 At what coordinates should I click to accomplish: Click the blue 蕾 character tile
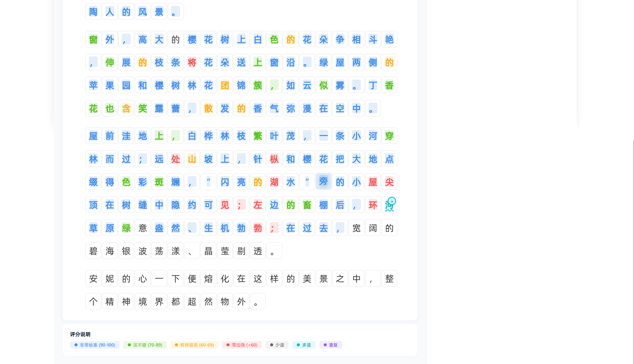click(x=175, y=108)
